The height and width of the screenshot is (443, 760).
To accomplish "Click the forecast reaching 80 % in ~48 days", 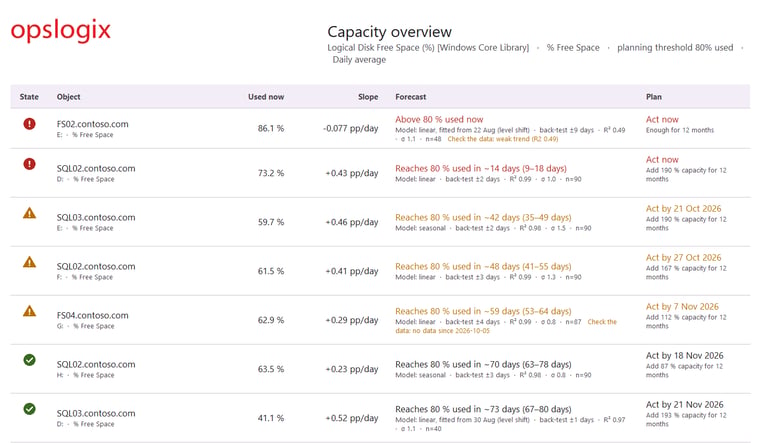I will click(483, 267).
